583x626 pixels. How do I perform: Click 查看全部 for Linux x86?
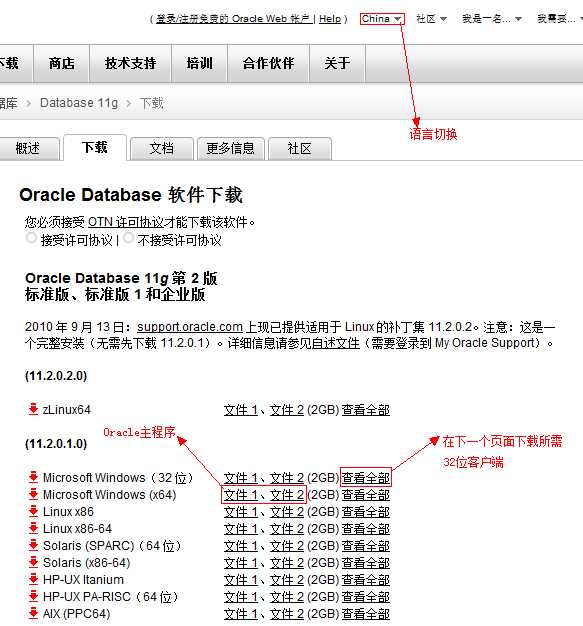coord(366,512)
